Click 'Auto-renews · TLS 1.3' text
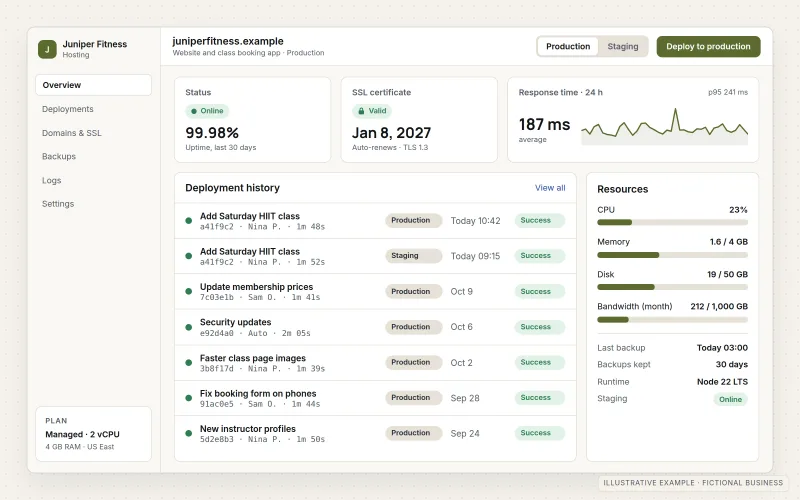 point(390,147)
